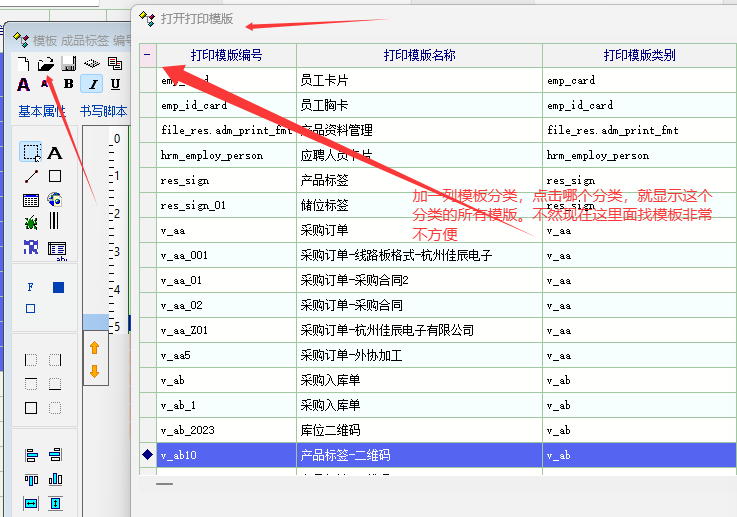Viewport: 737px width, 517px height.
Task: Toggle Underline formatting
Action: click(115, 84)
